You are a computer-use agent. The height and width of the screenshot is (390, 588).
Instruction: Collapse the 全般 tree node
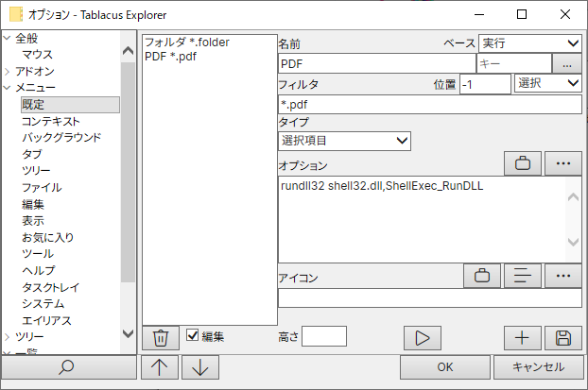point(8,38)
